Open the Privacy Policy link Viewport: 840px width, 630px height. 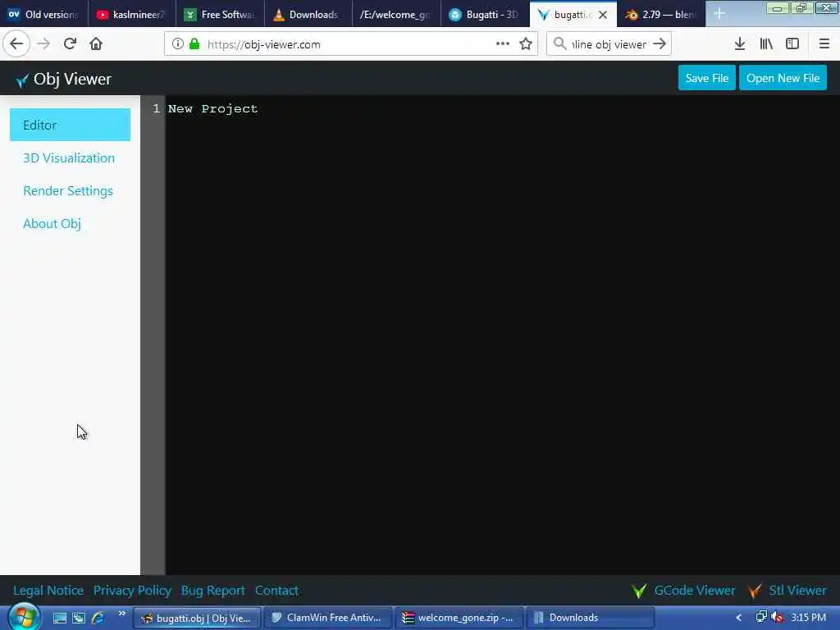click(132, 591)
